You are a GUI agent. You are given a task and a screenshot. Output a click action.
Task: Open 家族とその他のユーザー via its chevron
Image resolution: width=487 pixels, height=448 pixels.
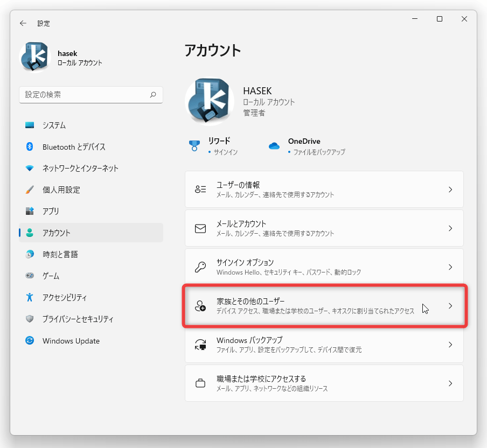[450, 306]
